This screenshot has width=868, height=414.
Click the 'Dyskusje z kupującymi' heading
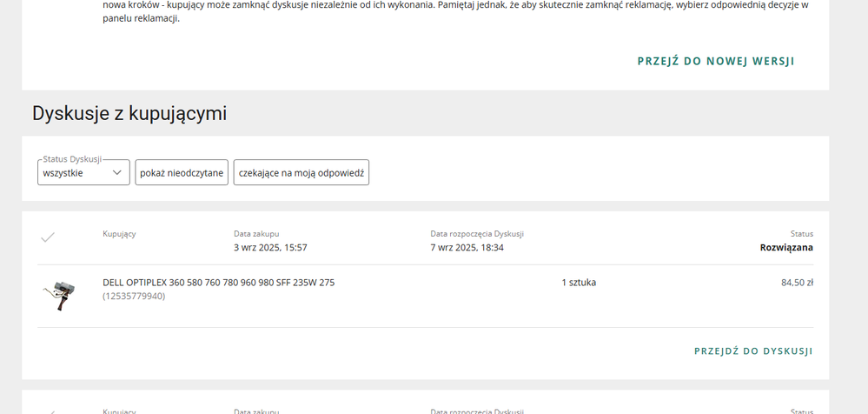129,113
